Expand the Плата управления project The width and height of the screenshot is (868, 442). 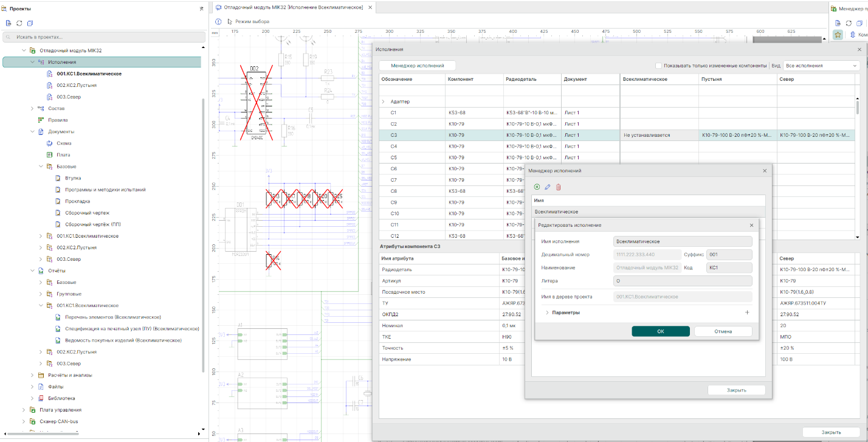coord(24,410)
